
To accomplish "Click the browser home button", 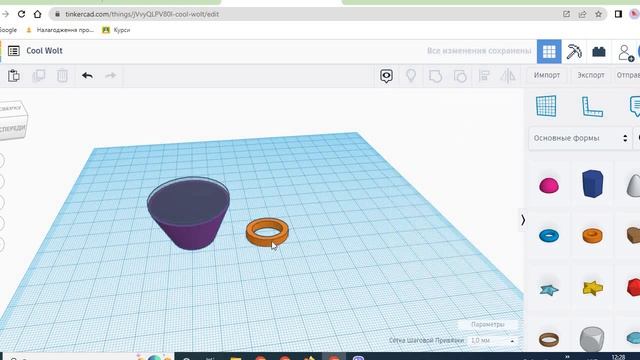I will click(x=38, y=14).
